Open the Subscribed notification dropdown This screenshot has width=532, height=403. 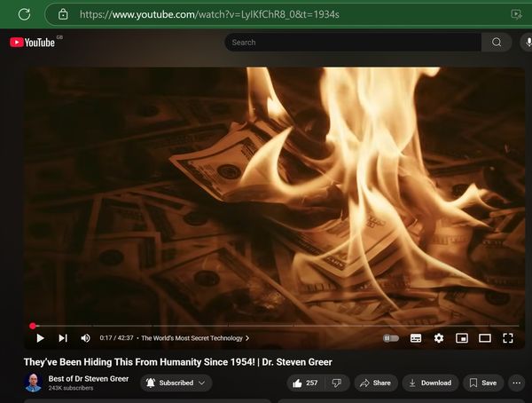click(176, 383)
